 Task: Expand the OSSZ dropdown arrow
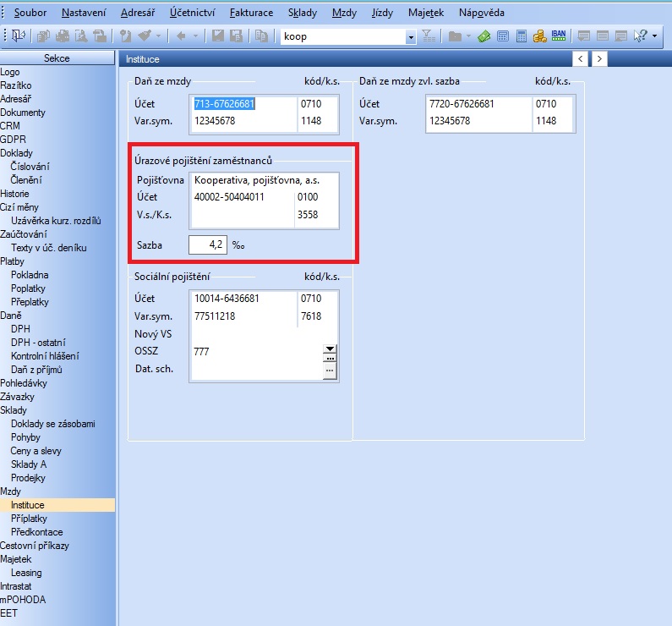point(331,348)
